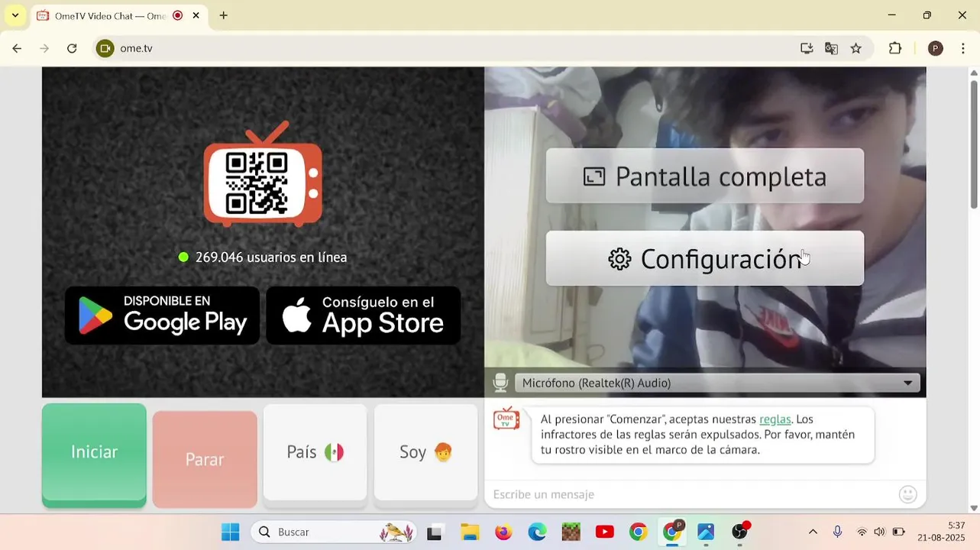The image size is (980, 550).
Task: Show hidden system tray icons
Action: coord(813,532)
